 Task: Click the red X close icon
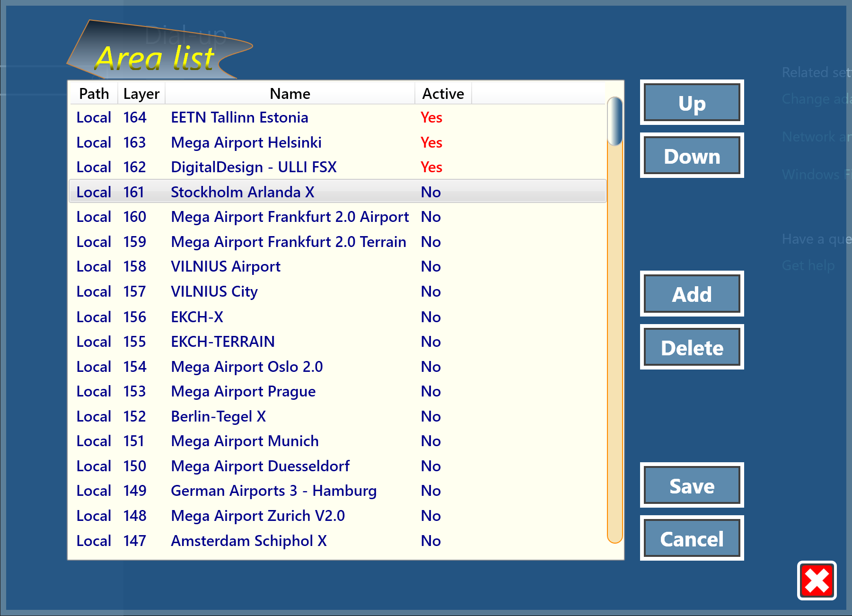tap(817, 581)
